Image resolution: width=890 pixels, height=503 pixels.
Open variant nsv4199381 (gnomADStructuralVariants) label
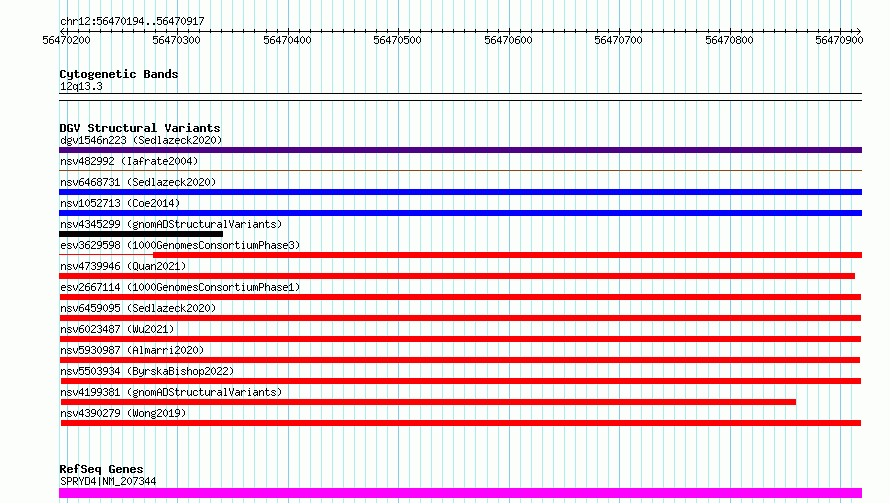click(171, 392)
